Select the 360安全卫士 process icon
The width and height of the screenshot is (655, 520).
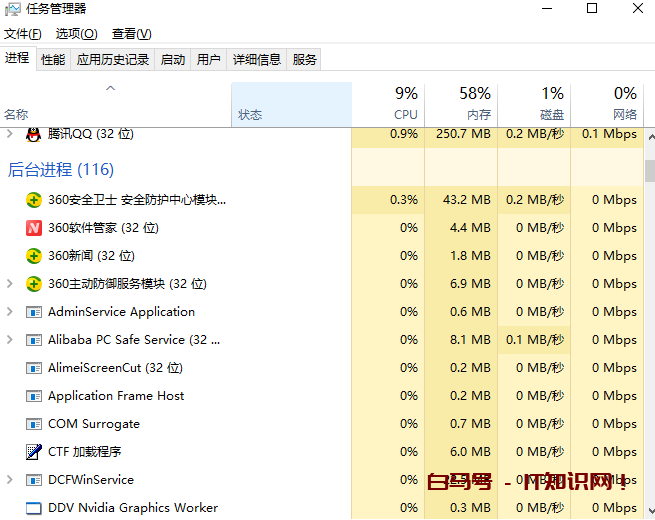[34, 200]
